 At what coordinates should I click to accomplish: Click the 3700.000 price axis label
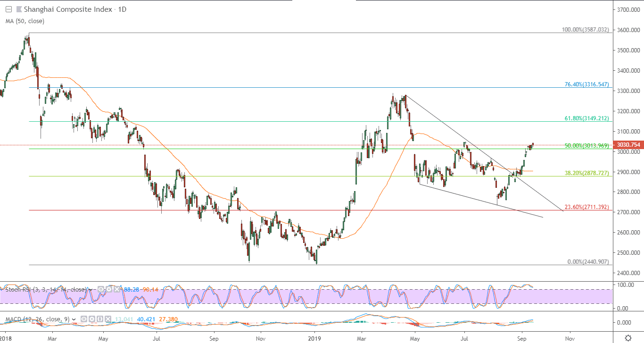(x=628, y=9)
